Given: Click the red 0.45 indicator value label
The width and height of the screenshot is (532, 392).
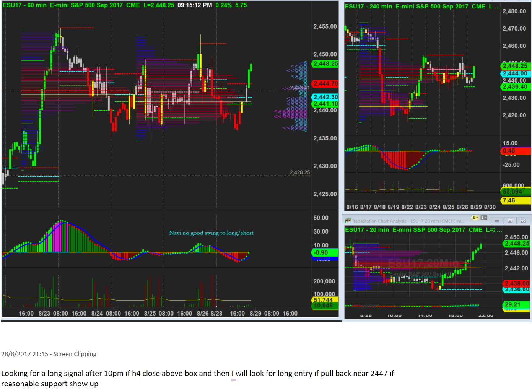Looking at the screenshot, I should pyautogui.click(x=515, y=151).
